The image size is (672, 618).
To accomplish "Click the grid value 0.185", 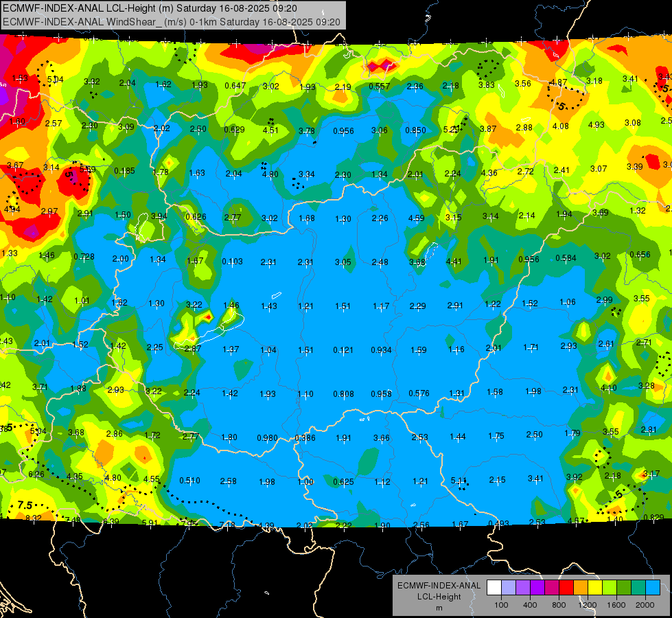I will pos(125,171).
